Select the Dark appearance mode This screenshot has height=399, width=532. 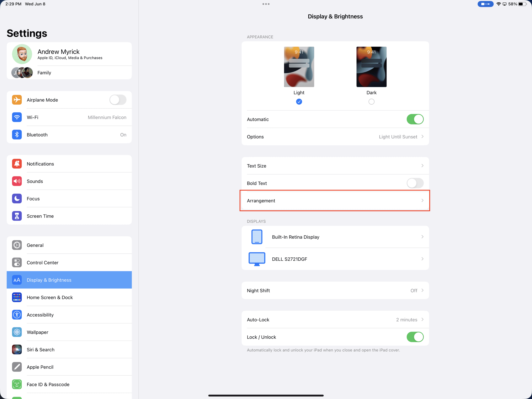371,101
